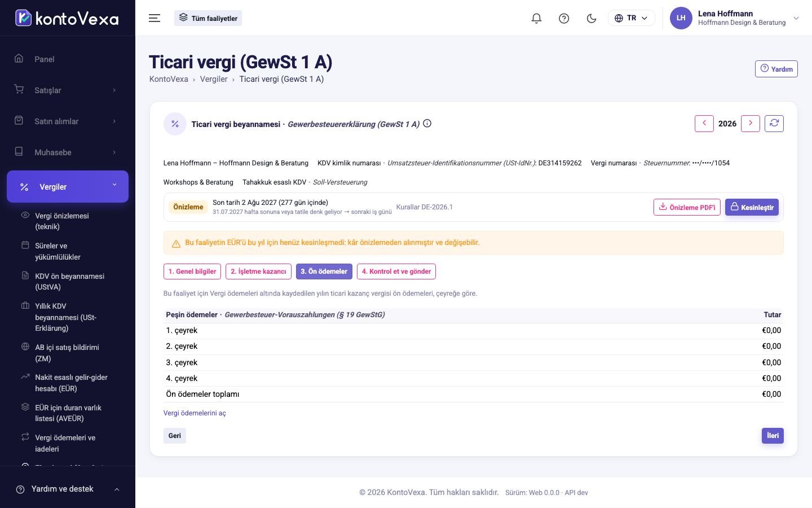Open Lena Hoffmann account menu
812x508 pixels.
pyautogui.click(x=735, y=18)
